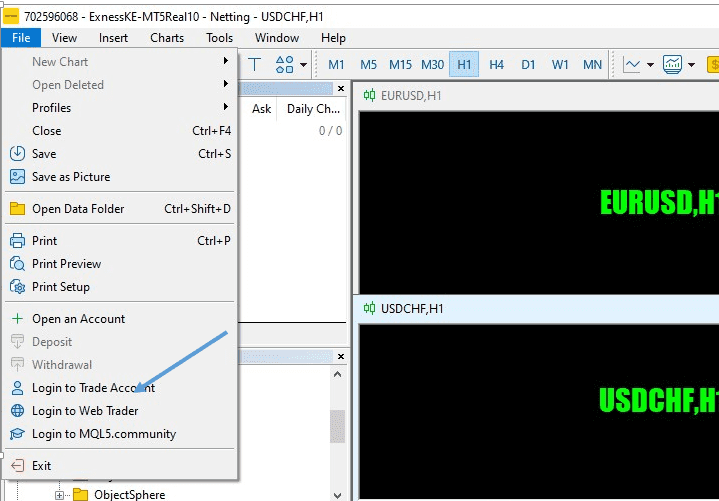Click the Login to Web Trader globe icon
This screenshot has height=501, width=719.
pos(17,411)
